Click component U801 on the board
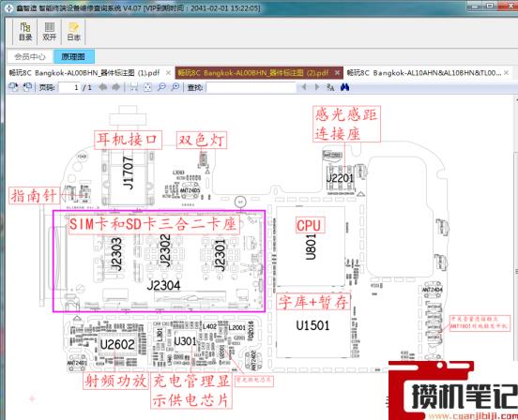 (x=311, y=247)
